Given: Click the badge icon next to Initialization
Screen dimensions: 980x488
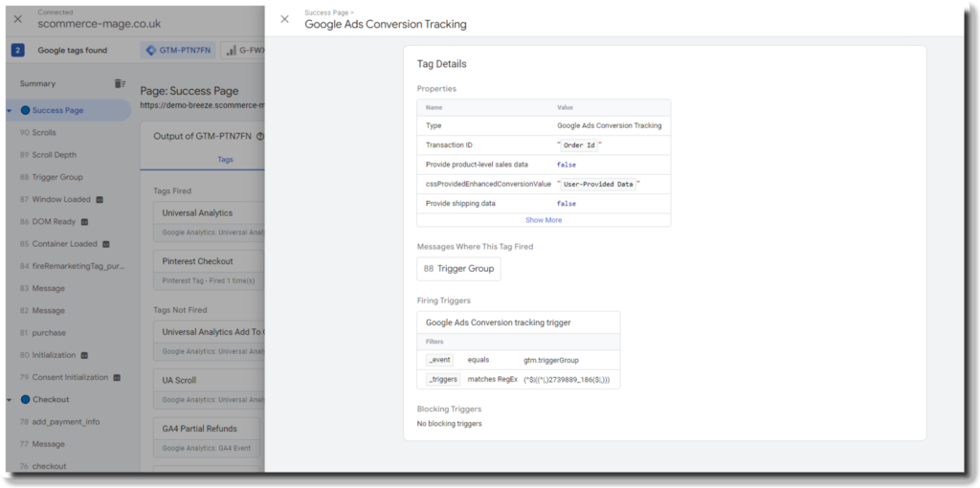Looking at the screenshot, I should pyautogui.click(x=84, y=356).
